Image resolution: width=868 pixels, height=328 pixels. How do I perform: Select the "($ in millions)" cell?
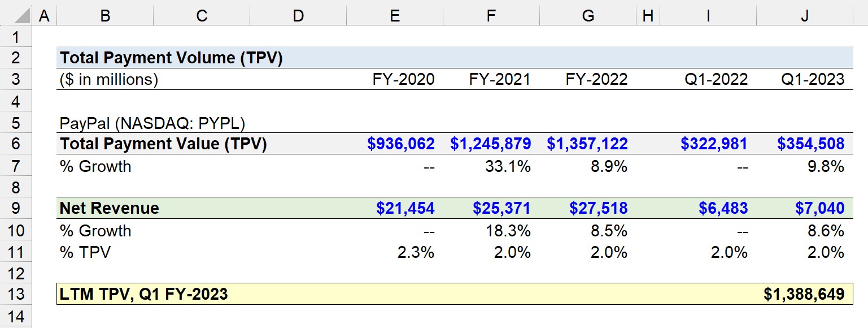pos(109,79)
